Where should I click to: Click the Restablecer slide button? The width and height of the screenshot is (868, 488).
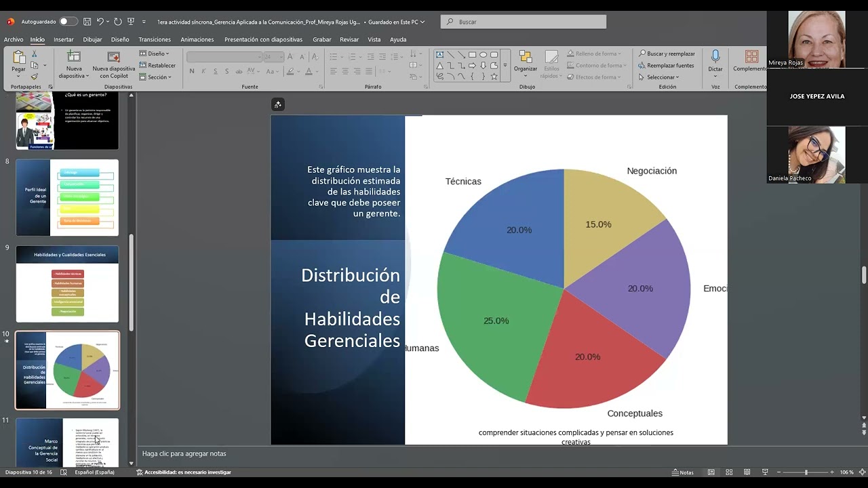tap(157, 66)
